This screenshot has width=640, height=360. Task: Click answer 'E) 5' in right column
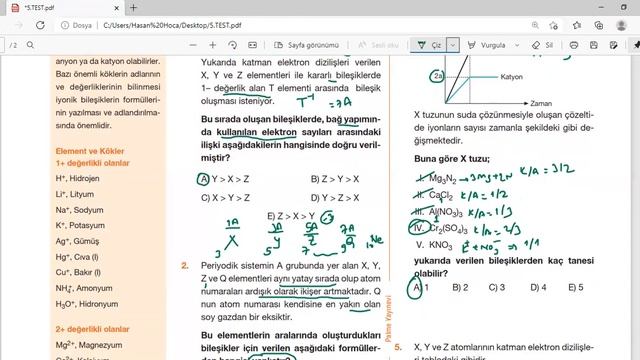click(x=576, y=287)
